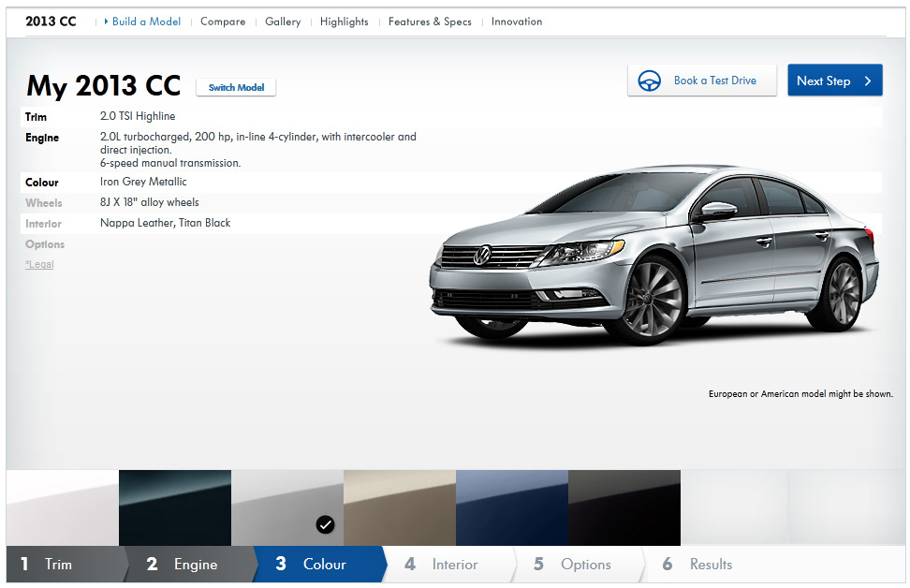Go to the Gallery section
The image size is (910, 588).
click(283, 22)
